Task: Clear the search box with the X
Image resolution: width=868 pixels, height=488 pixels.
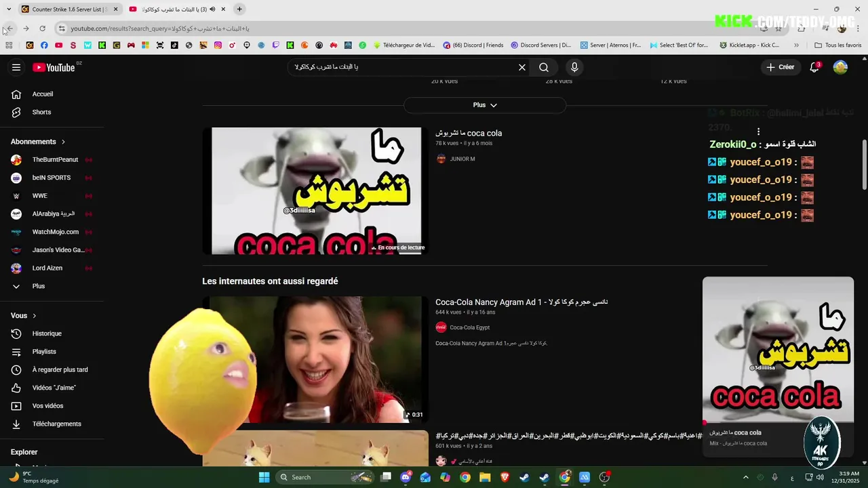Action: point(522,67)
